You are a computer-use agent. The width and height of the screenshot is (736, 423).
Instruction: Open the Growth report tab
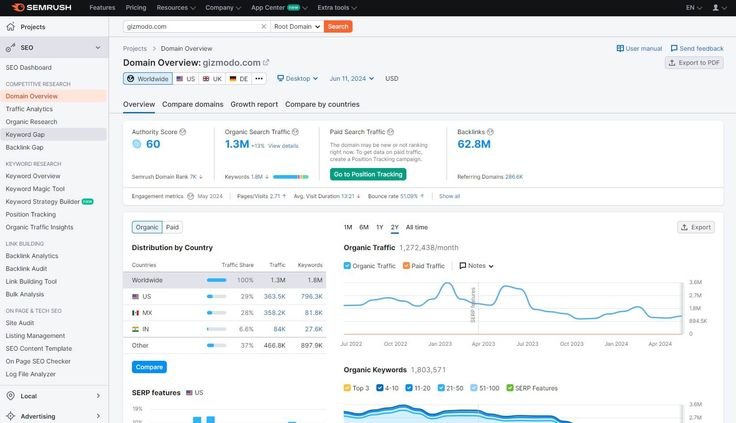click(254, 104)
